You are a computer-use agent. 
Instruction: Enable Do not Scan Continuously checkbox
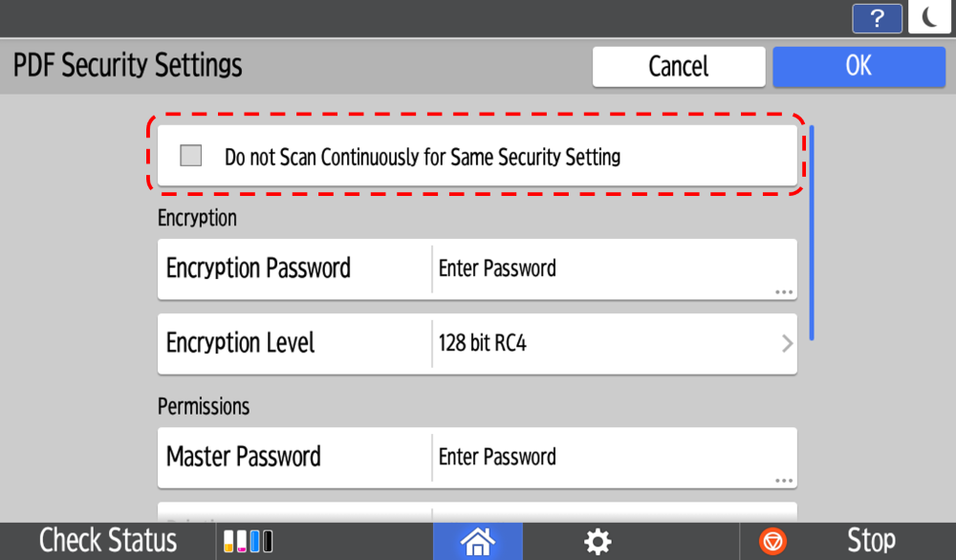click(x=191, y=156)
